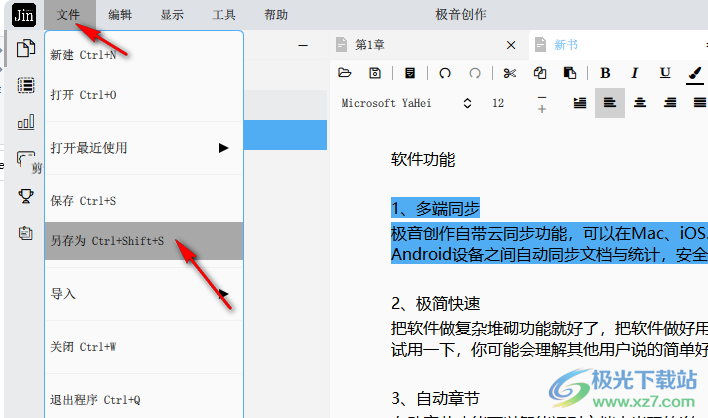Click the Jin application logo
Screen dimensions: 708x418
click(x=24, y=15)
